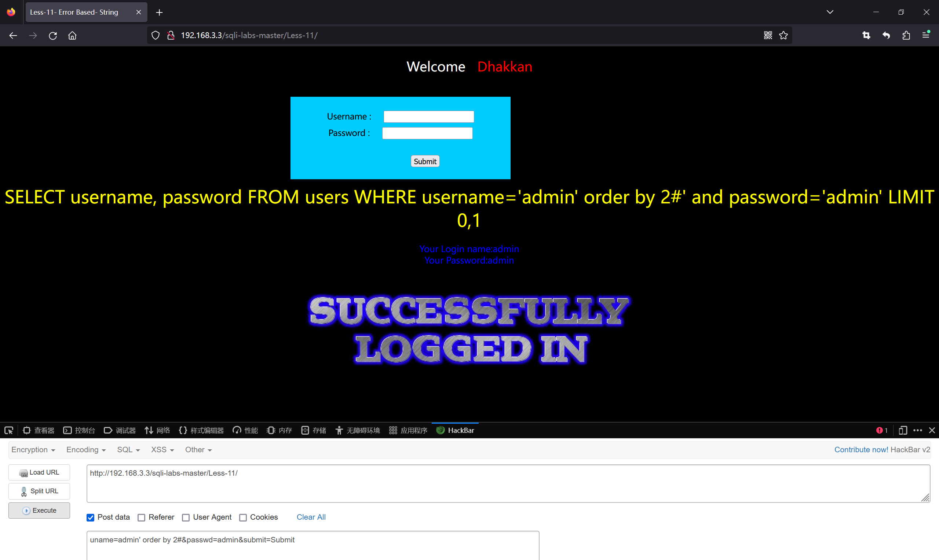
Task: Show the error count badge
Action: click(882, 430)
